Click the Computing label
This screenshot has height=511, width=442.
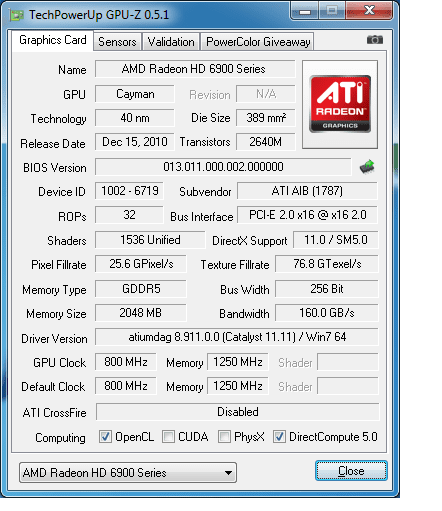(60, 438)
